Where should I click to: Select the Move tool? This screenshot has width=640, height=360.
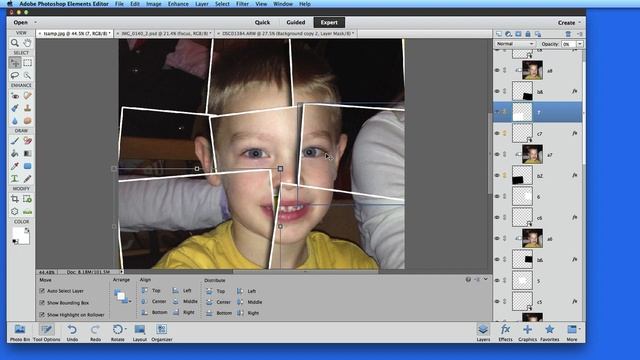pos(15,62)
